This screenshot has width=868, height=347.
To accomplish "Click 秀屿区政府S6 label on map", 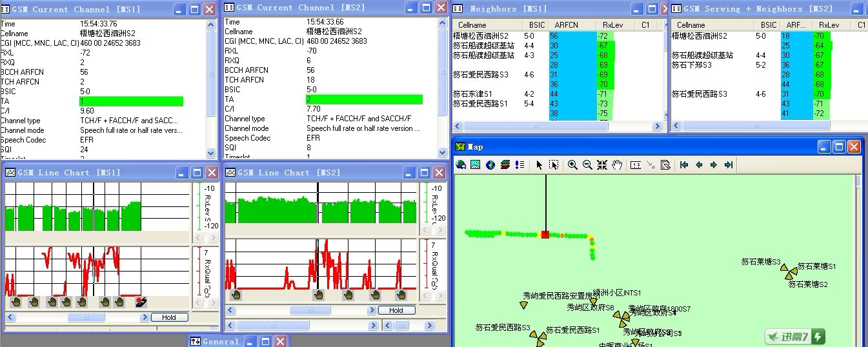I will 590,308.
